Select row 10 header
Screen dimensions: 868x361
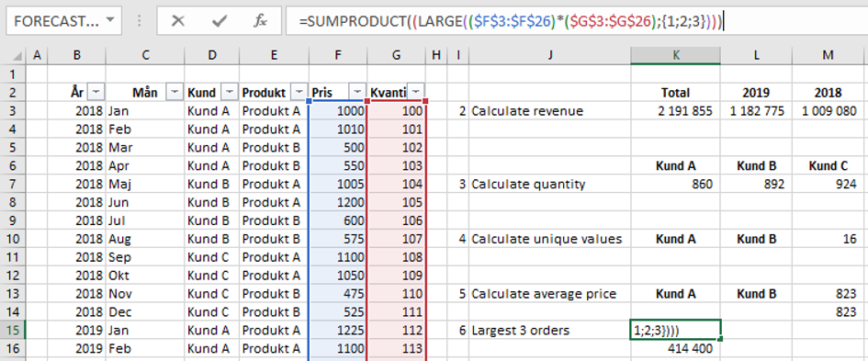pos(13,239)
